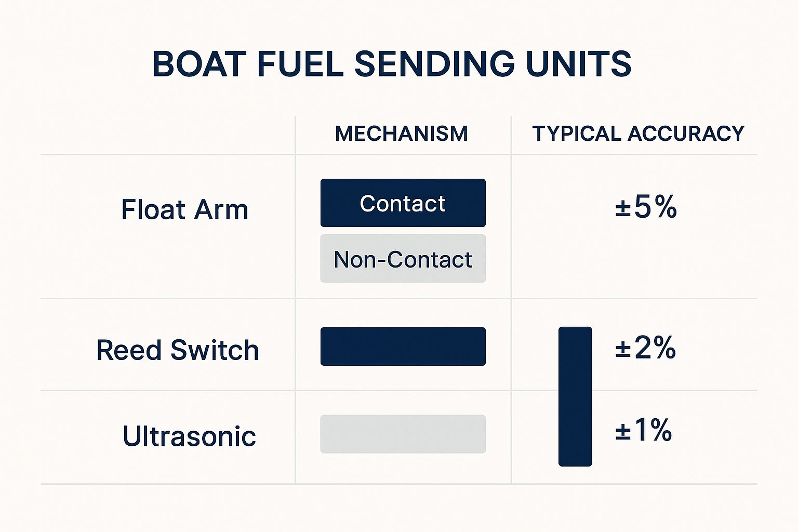Click the dark navy bar in Reed Switch row

coord(403,347)
